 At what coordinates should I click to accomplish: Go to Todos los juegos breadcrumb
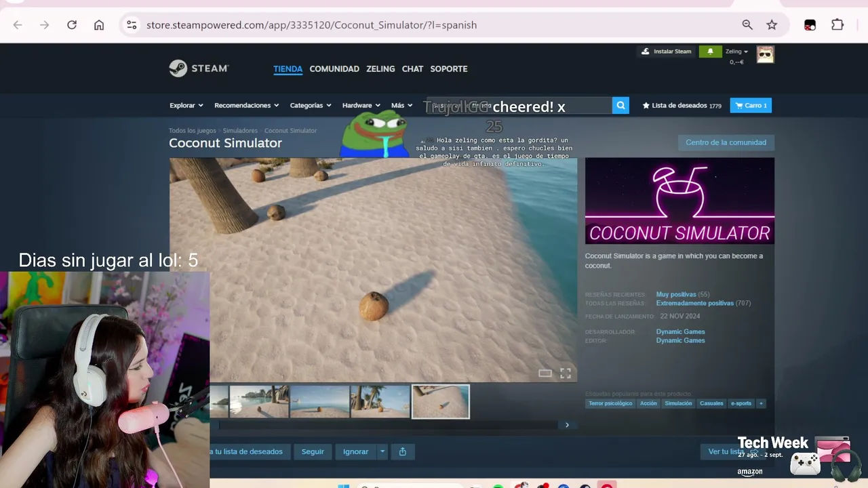(x=193, y=131)
